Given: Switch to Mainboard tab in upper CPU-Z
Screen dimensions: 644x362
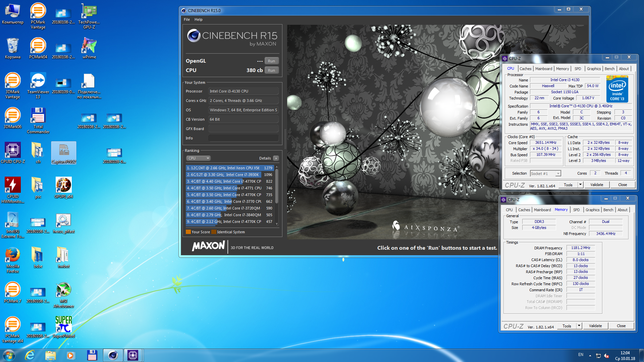Looking at the screenshot, I should (543, 69).
